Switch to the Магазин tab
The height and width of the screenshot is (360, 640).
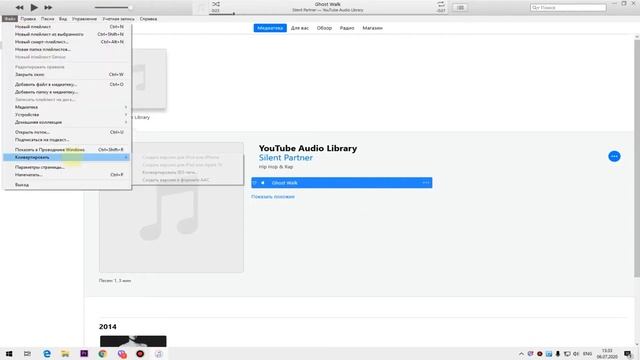click(372, 28)
